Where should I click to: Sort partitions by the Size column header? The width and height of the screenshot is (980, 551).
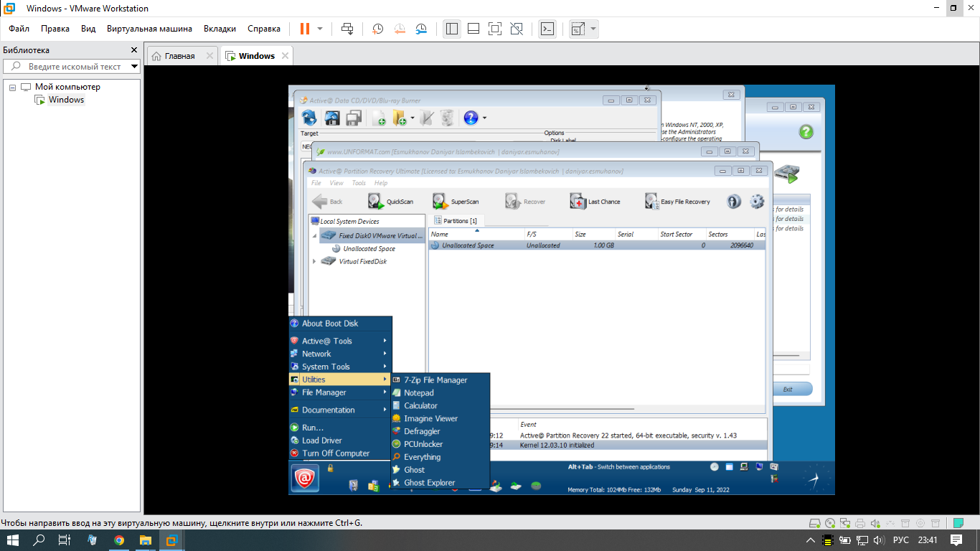point(593,235)
